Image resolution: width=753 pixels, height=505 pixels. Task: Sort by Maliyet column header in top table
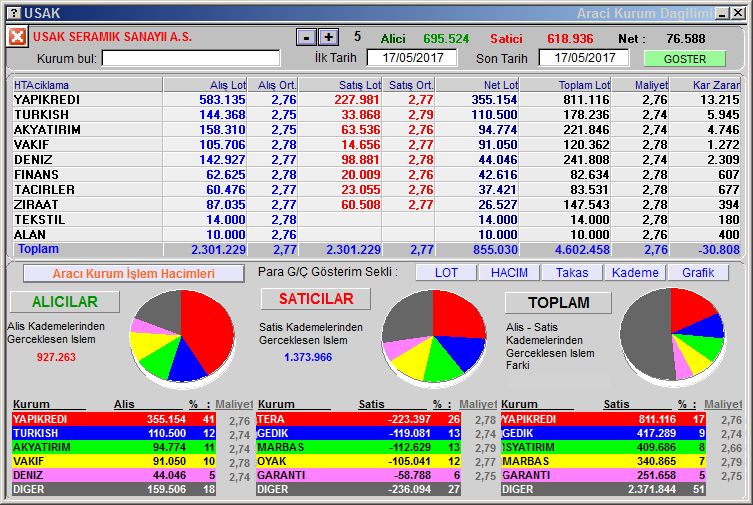click(640, 85)
